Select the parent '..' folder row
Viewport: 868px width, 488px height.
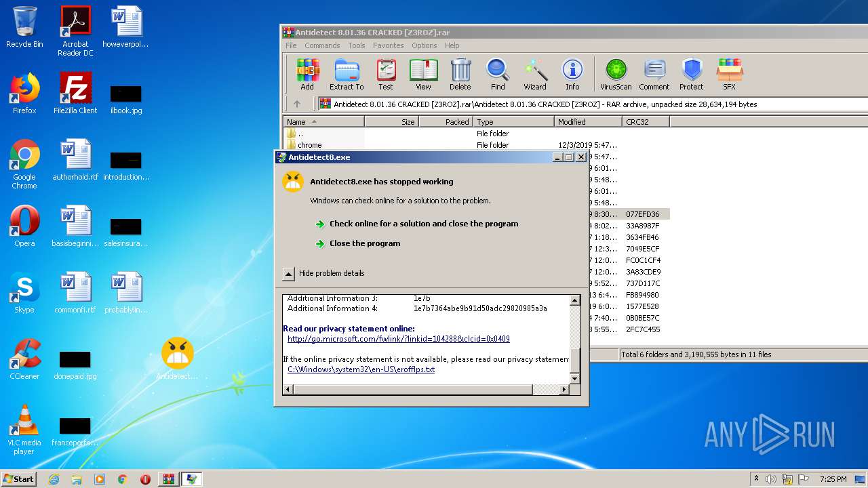[476, 134]
